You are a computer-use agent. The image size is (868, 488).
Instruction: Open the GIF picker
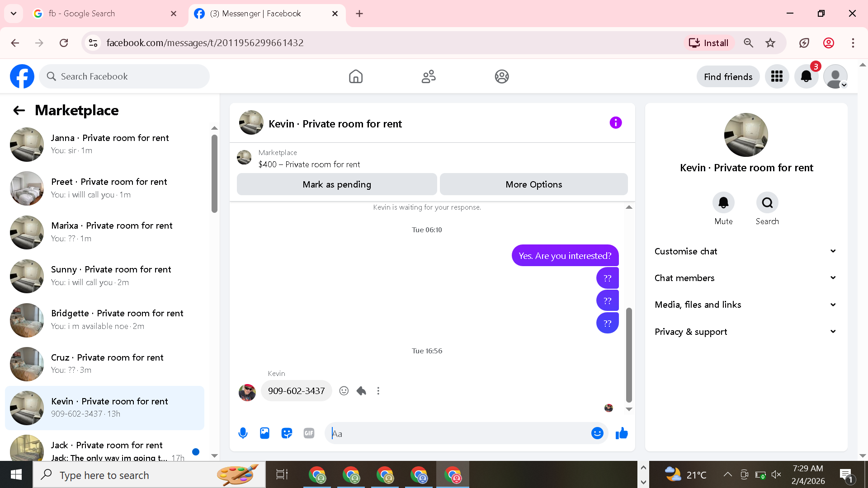(x=309, y=433)
